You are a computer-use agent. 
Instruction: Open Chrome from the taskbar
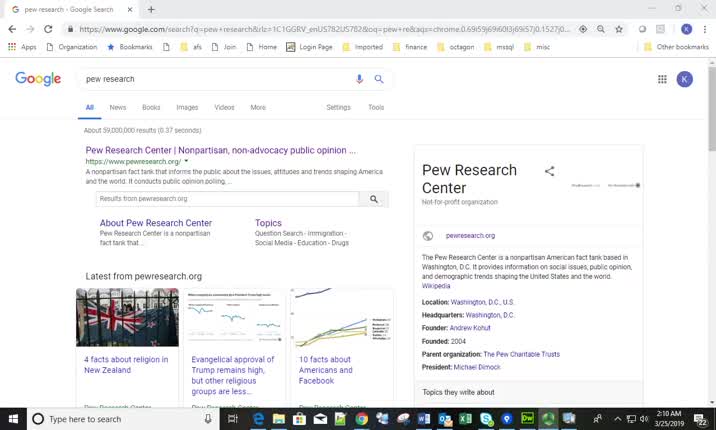tap(362, 419)
